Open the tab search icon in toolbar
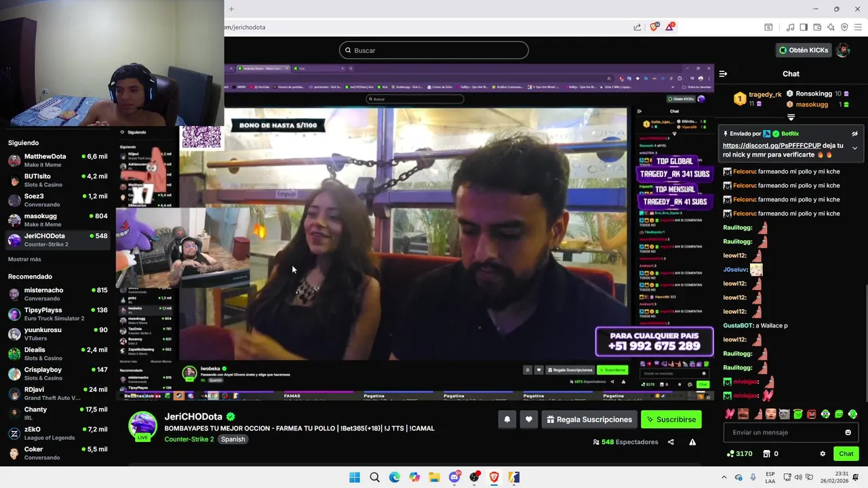 [768, 27]
